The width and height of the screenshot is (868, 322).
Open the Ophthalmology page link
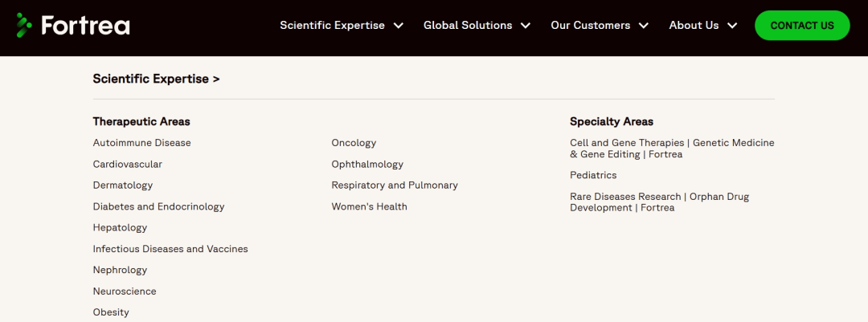click(367, 164)
